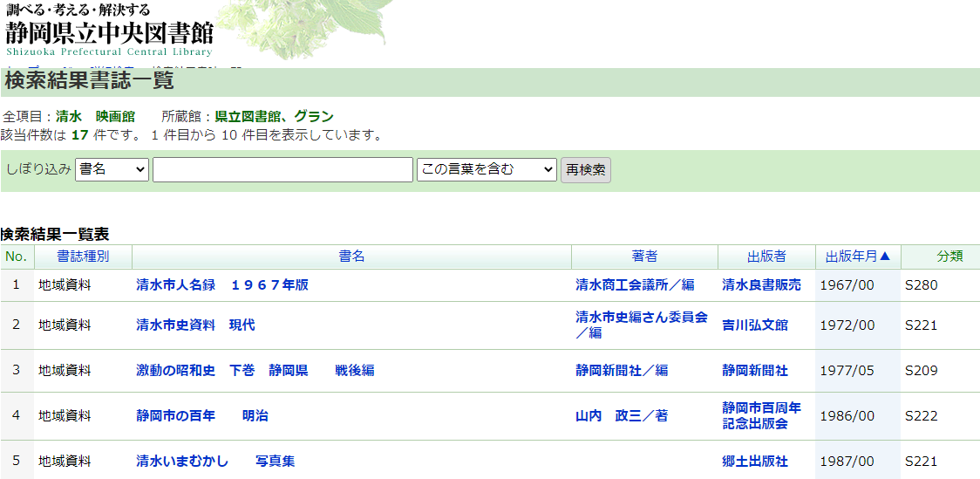Click publisher 静岡新聞社 in row 3

755,371
